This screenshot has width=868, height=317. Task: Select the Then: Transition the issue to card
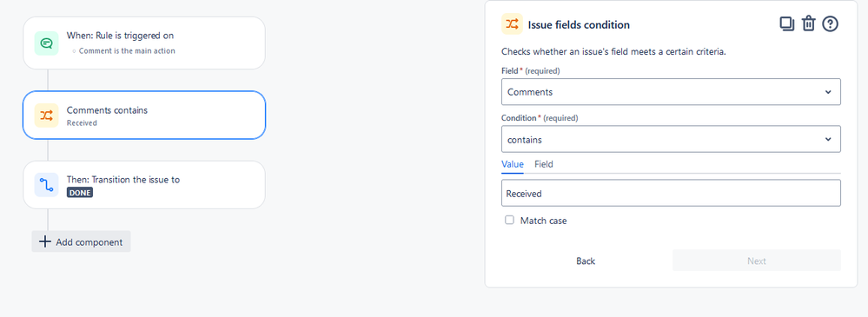(144, 185)
